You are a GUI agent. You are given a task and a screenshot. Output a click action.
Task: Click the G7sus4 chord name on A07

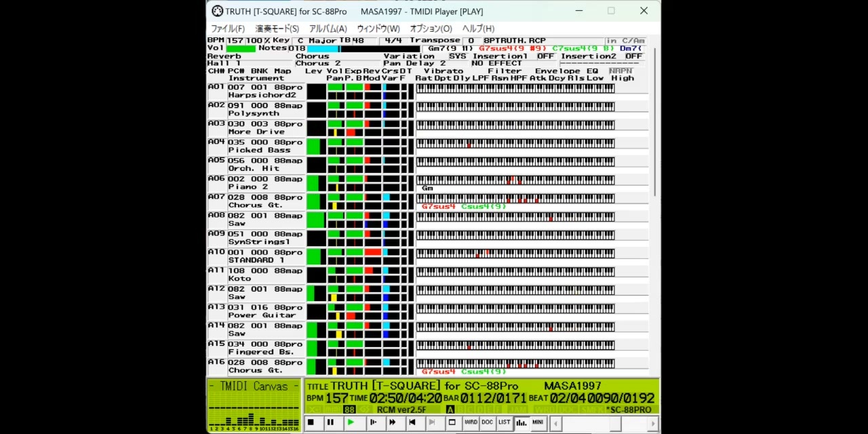pos(438,206)
